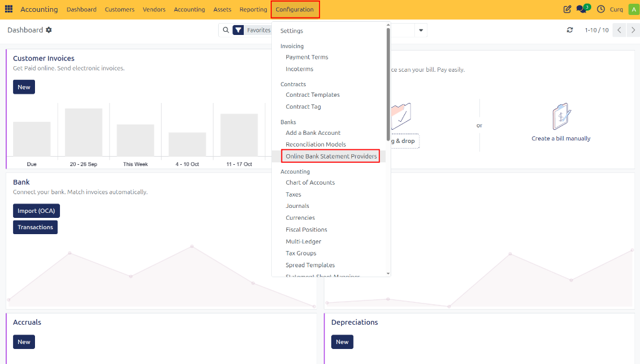Click New under Depreciations

(x=342, y=342)
